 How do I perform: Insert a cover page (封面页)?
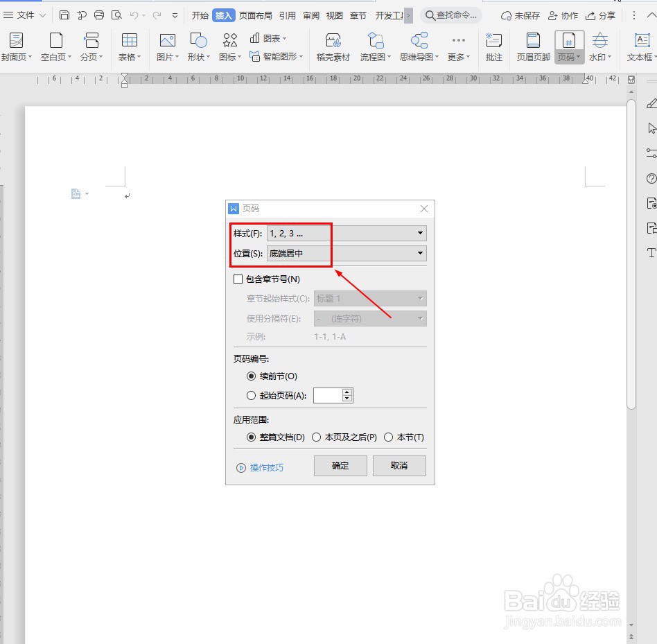coord(16,47)
